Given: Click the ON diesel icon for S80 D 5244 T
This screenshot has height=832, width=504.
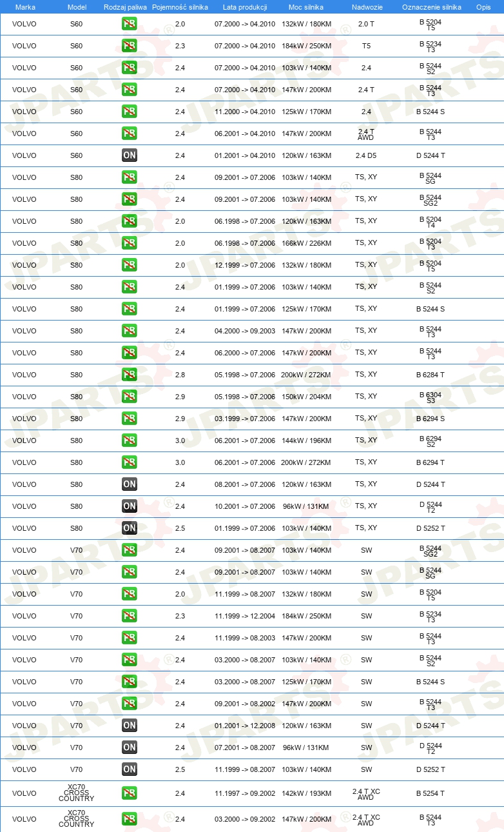Looking at the screenshot, I should pos(129,485).
